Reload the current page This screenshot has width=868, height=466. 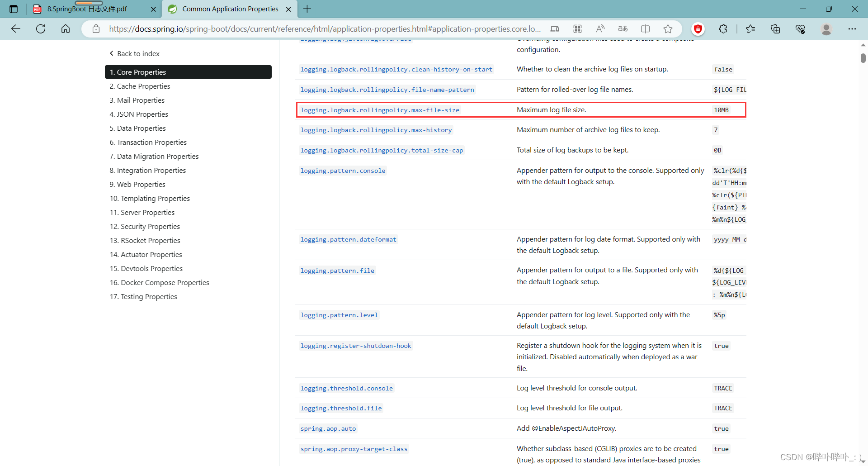[41, 29]
